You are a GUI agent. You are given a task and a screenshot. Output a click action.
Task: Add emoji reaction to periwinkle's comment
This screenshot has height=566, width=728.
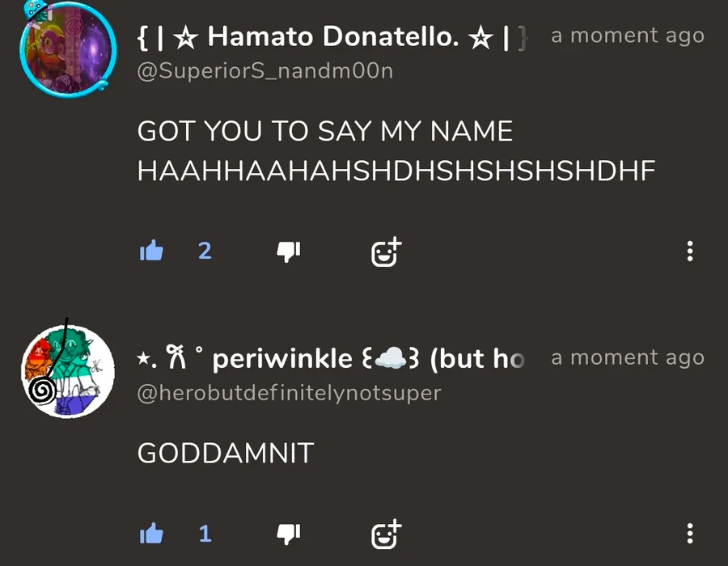pyautogui.click(x=387, y=534)
